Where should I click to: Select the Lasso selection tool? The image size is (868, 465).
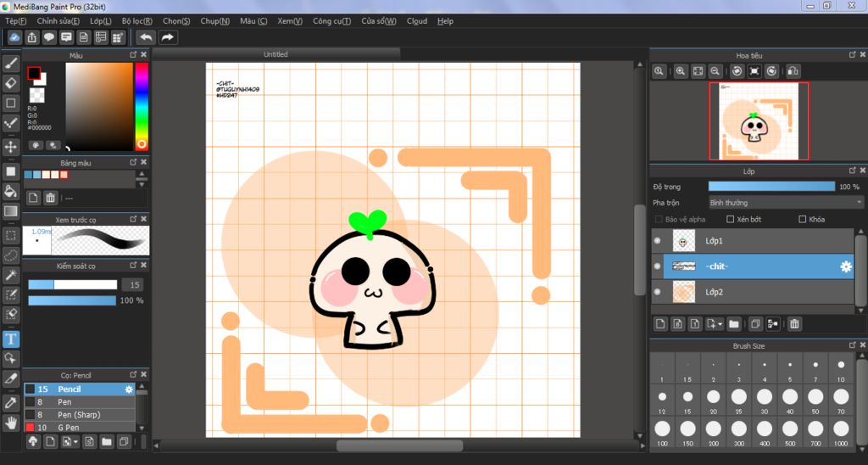point(10,255)
